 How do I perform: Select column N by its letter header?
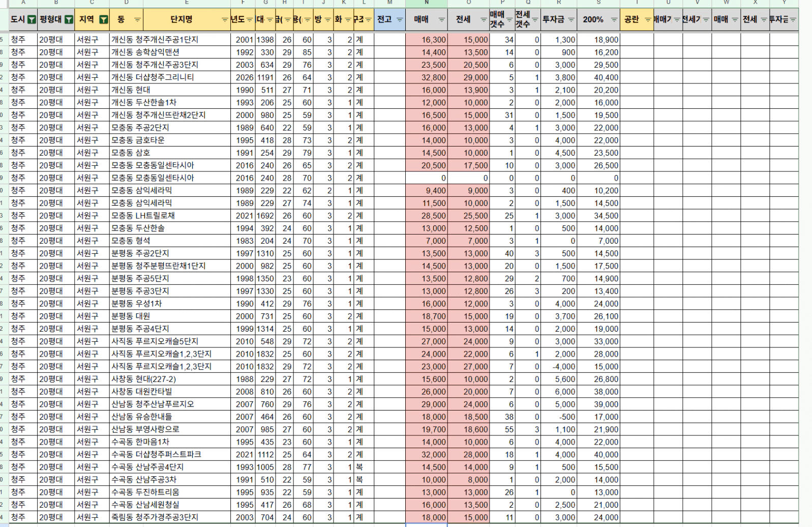click(x=427, y=3)
